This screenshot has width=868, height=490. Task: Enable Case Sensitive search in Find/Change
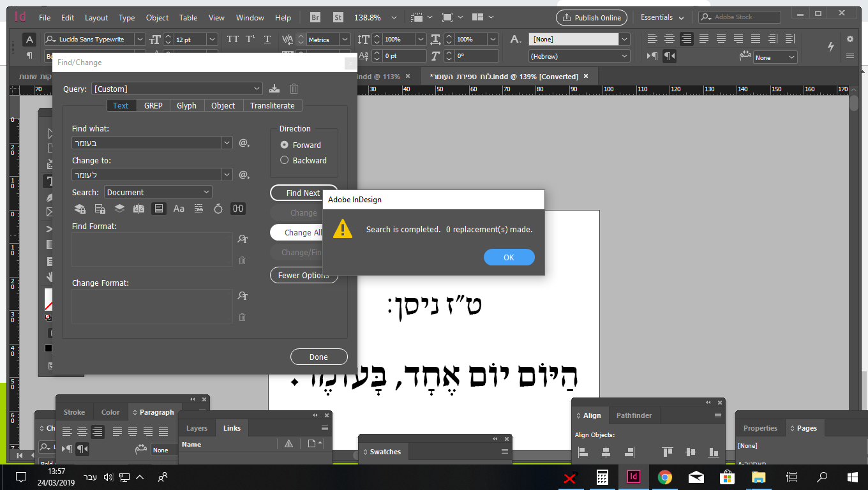click(179, 209)
